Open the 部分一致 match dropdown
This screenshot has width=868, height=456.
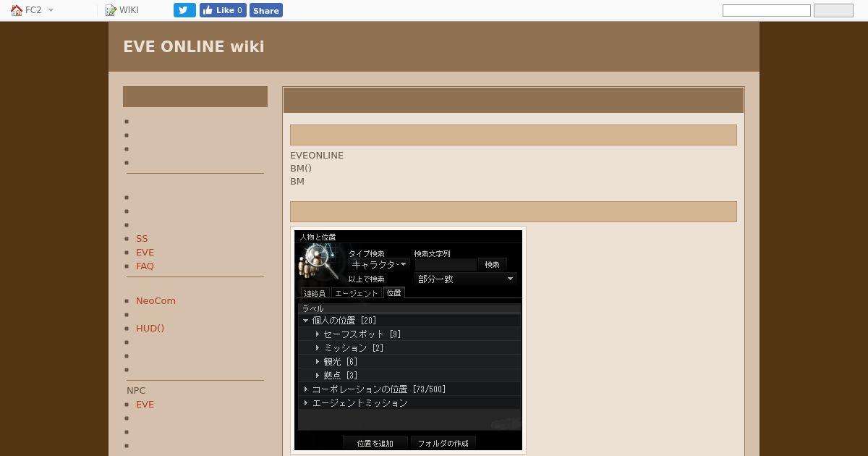click(466, 279)
